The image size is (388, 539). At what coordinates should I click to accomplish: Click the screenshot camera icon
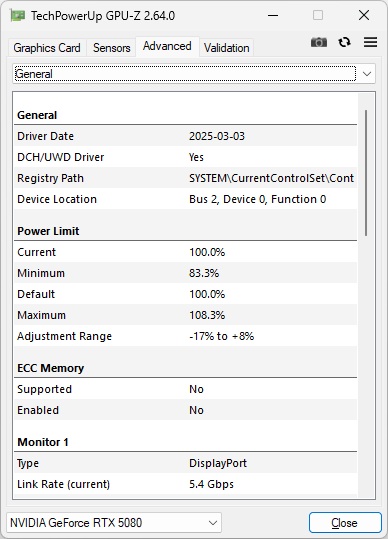[x=319, y=42]
